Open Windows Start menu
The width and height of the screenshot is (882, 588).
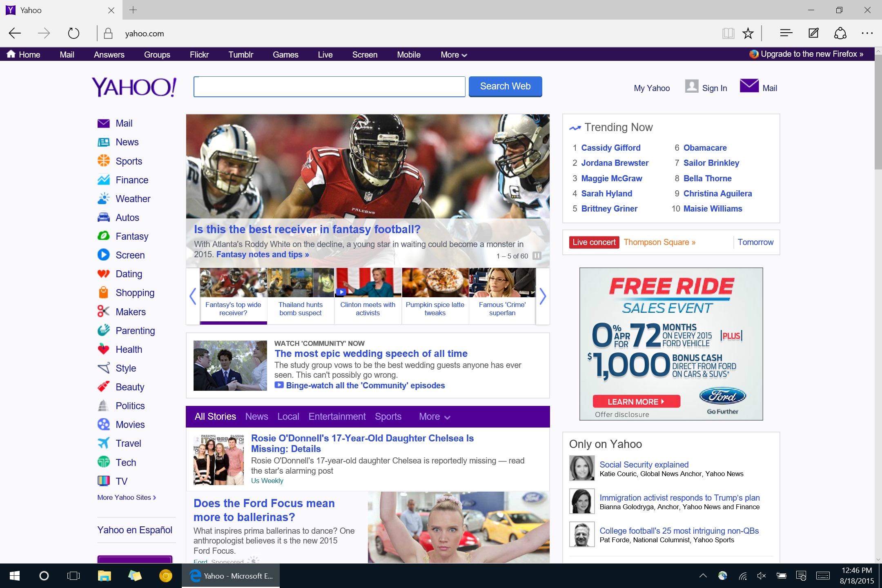[15, 576]
